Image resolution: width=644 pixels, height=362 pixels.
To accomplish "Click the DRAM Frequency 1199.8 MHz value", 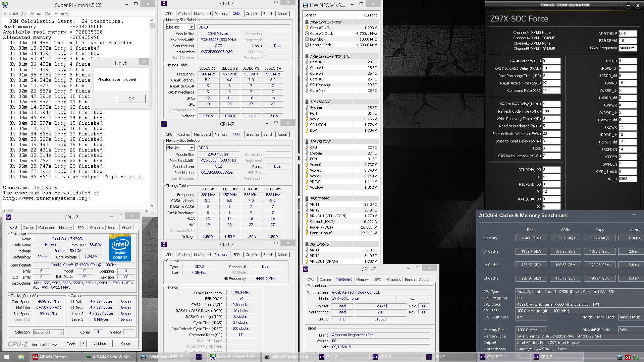I will click(x=240, y=293).
